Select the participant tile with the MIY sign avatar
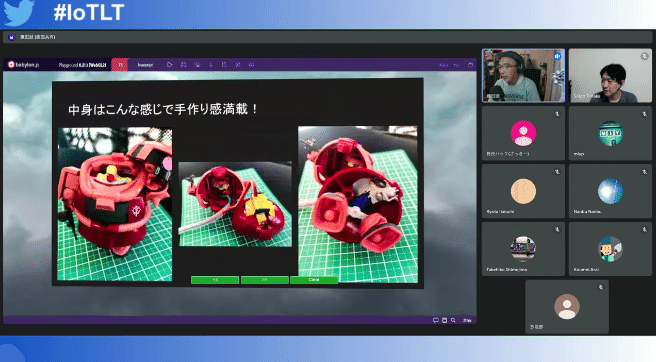The height and width of the screenshot is (362, 656). (610, 133)
